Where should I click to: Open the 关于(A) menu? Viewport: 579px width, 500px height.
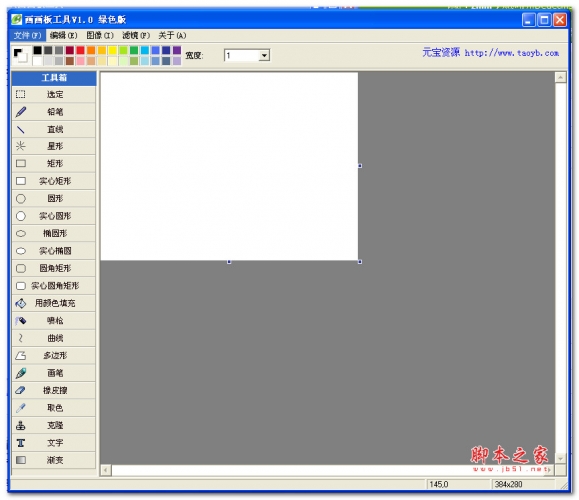(x=172, y=35)
